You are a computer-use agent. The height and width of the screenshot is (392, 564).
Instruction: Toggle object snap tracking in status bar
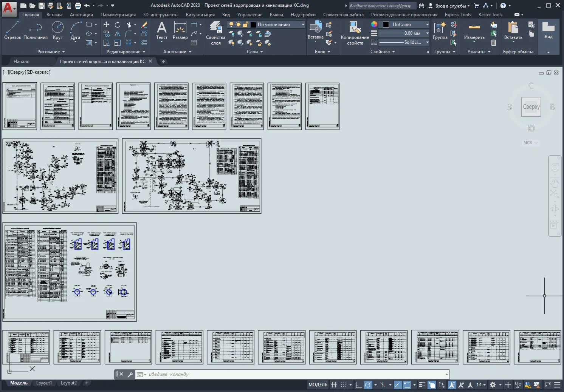click(x=398, y=385)
